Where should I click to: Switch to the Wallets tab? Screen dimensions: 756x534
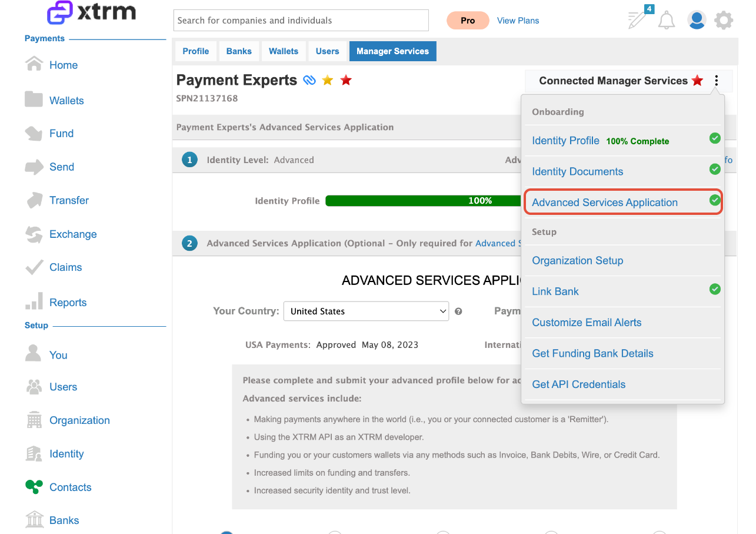tap(284, 51)
